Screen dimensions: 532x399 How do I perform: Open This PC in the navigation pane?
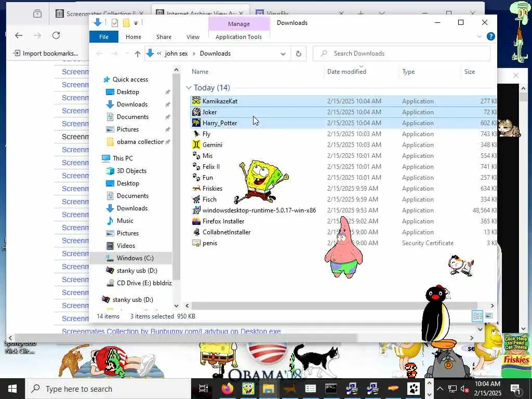(123, 158)
